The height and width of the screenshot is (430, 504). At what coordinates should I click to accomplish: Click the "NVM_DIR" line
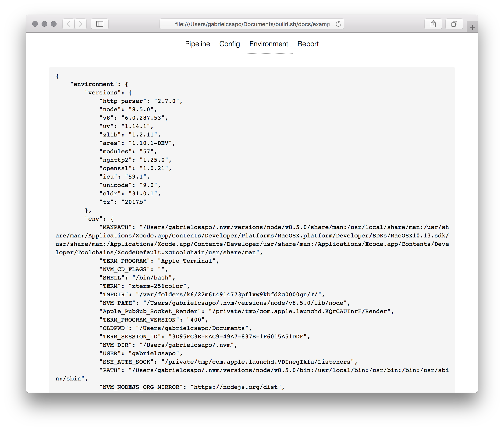click(168, 345)
